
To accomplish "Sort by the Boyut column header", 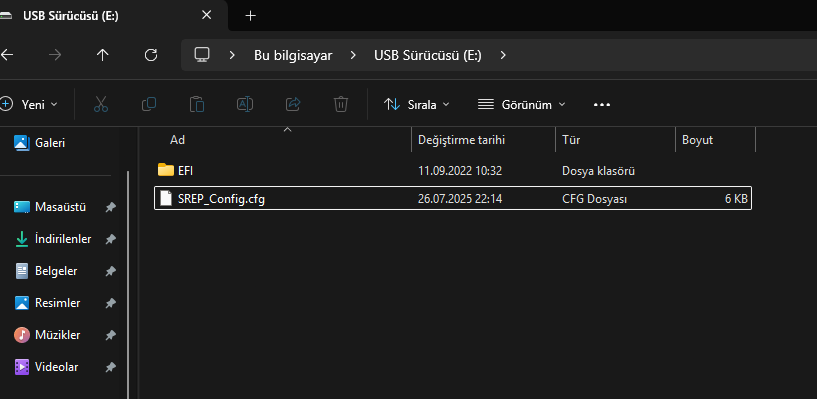I will pyautogui.click(x=698, y=140).
